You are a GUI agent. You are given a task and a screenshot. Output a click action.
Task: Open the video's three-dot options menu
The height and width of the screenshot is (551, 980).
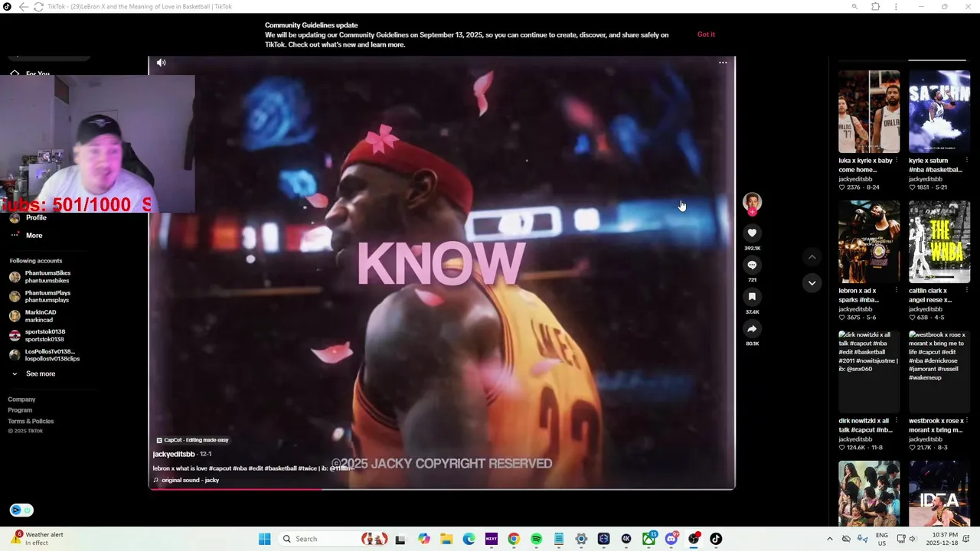point(723,63)
